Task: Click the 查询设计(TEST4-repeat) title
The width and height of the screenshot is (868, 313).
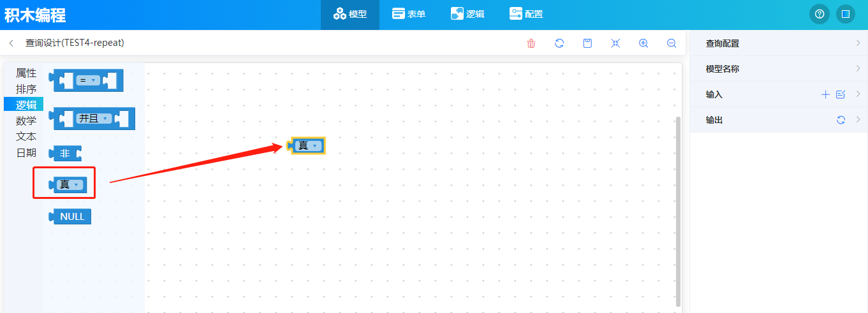Action: pyautogui.click(x=75, y=43)
